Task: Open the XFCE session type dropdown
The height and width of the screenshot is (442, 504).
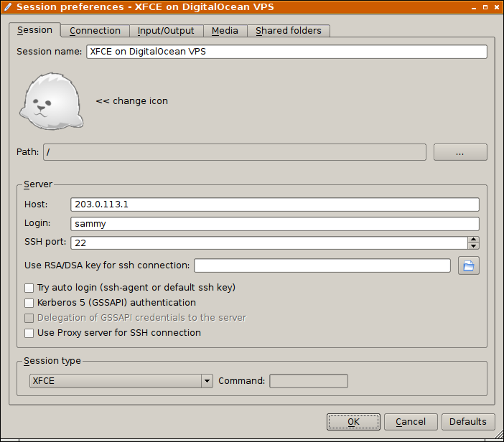Action: (x=121, y=381)
